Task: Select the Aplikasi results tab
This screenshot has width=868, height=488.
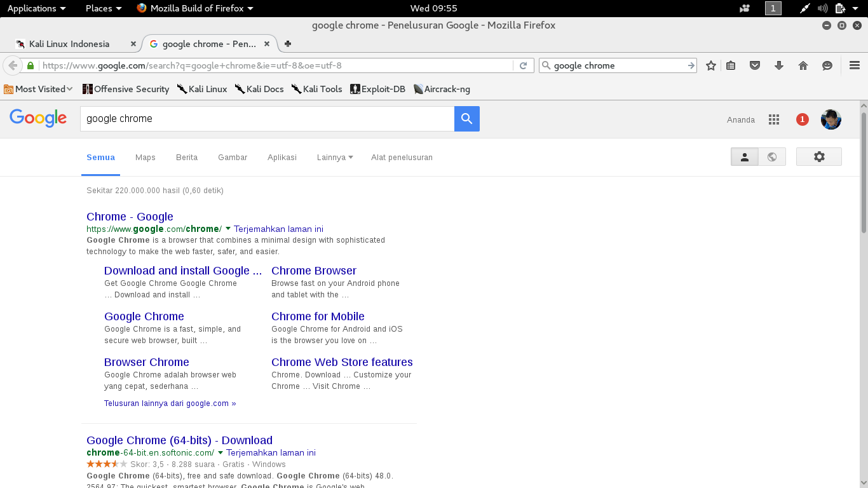Action: click(x=282, y=158)
